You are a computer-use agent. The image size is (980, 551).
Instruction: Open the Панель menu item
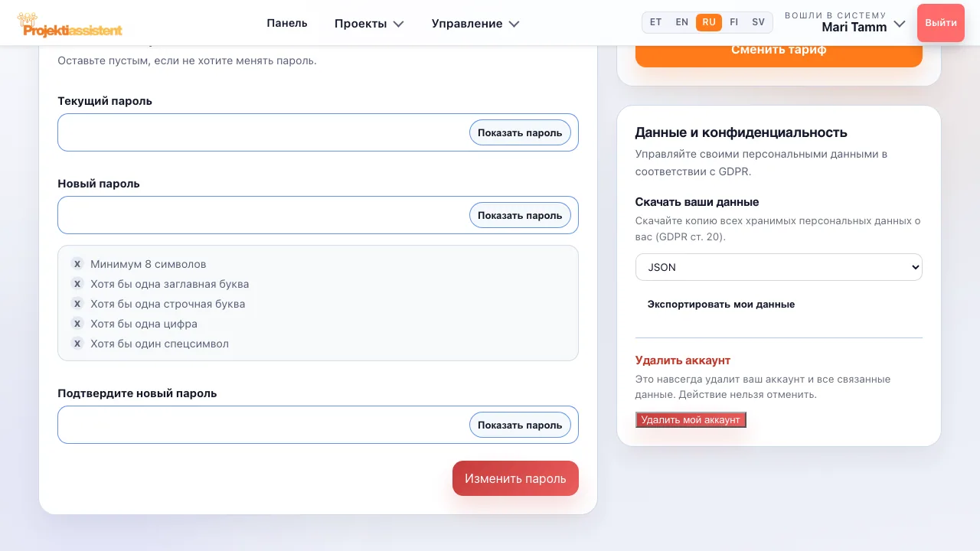287,23
